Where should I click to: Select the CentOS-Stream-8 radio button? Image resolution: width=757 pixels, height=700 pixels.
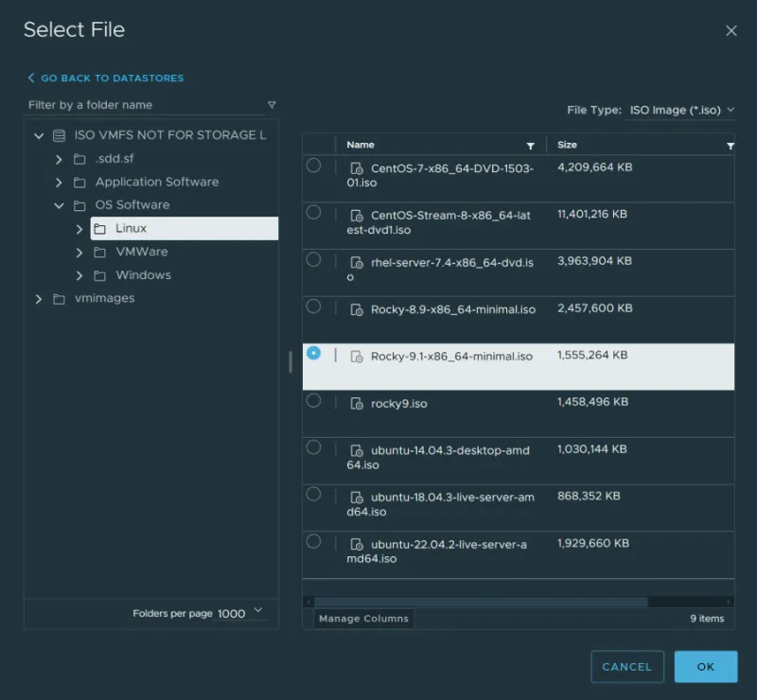click(313, 213)
